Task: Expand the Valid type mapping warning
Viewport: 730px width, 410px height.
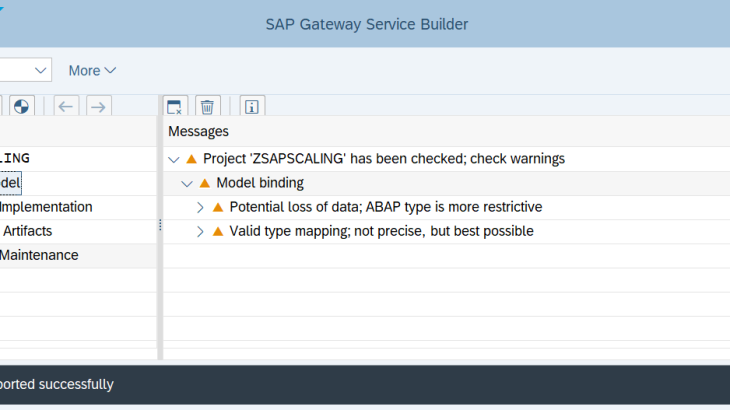Action: (x=200, y=231)
